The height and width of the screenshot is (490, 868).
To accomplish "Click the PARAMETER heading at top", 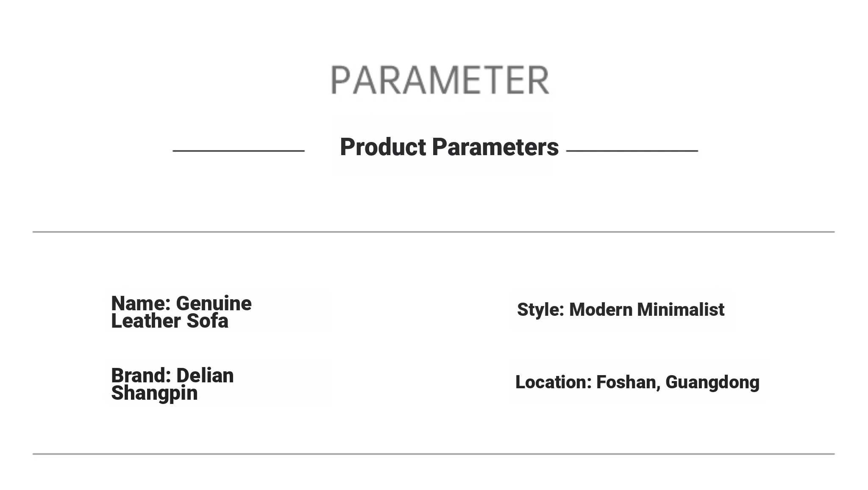I will (440, 80).
